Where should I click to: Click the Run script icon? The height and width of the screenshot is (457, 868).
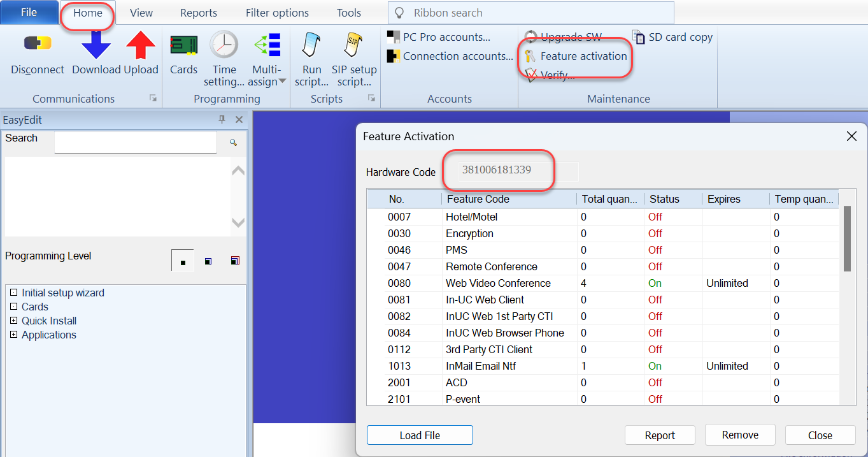pyautogui.click(x=311, y=45)
